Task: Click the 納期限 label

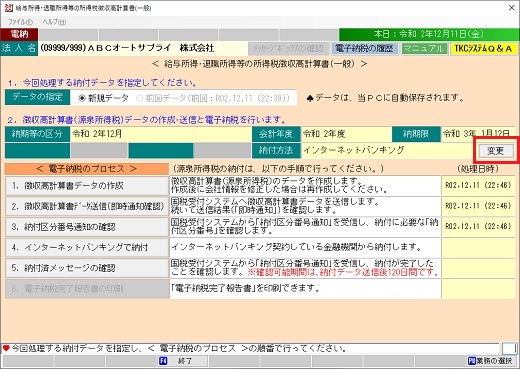Action: [416, 134]
